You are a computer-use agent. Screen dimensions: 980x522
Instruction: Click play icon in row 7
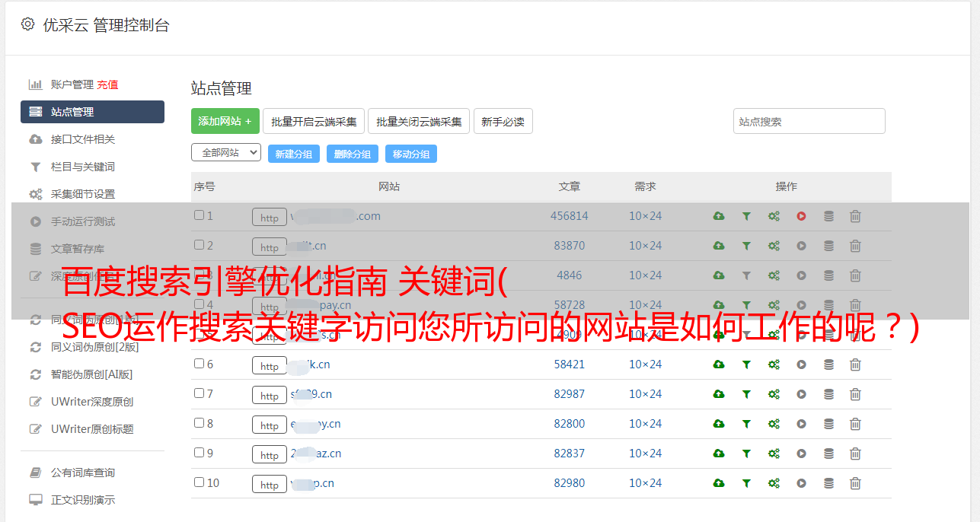(x=801, y=394)
